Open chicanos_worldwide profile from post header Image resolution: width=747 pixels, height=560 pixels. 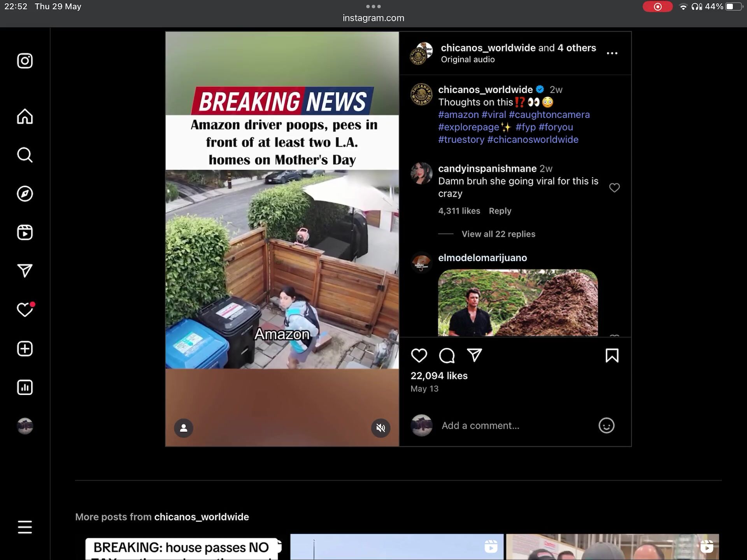tap(488, 48)
